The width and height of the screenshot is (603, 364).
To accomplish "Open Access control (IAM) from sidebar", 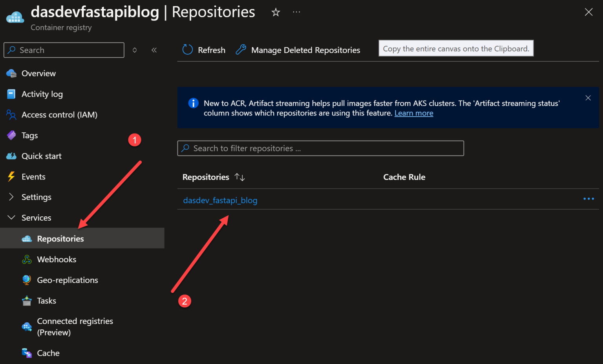I will coord(59,115).
